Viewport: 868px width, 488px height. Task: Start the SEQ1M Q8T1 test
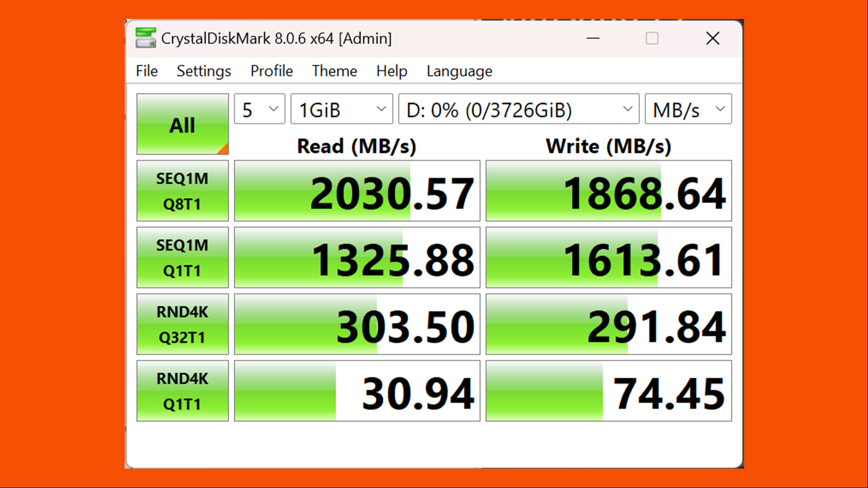pos(183,191)
